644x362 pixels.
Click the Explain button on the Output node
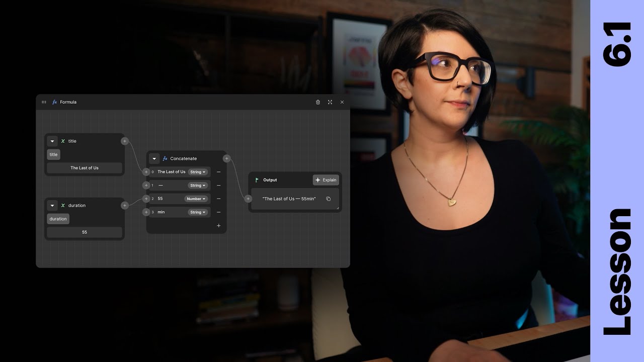[x=326, y=180]
